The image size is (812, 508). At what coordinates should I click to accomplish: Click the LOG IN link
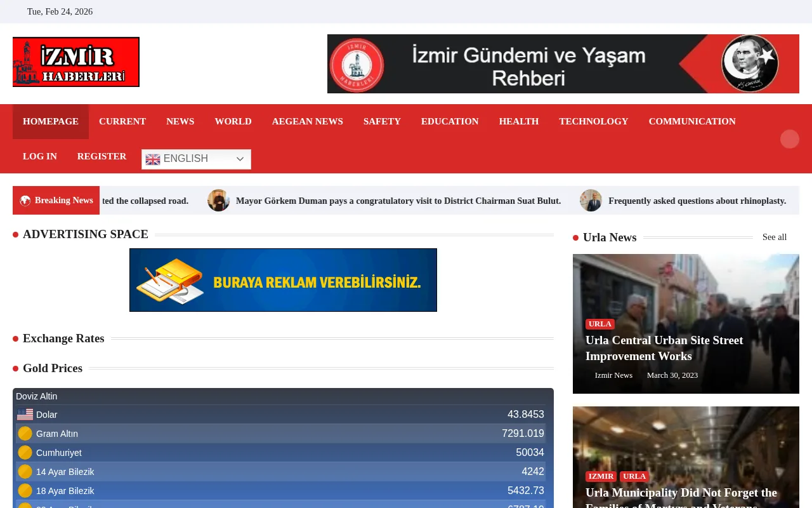[39, 156]
